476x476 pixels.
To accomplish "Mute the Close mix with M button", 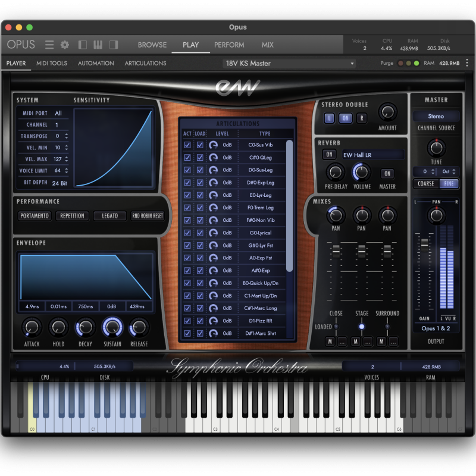I will point(330,342).
